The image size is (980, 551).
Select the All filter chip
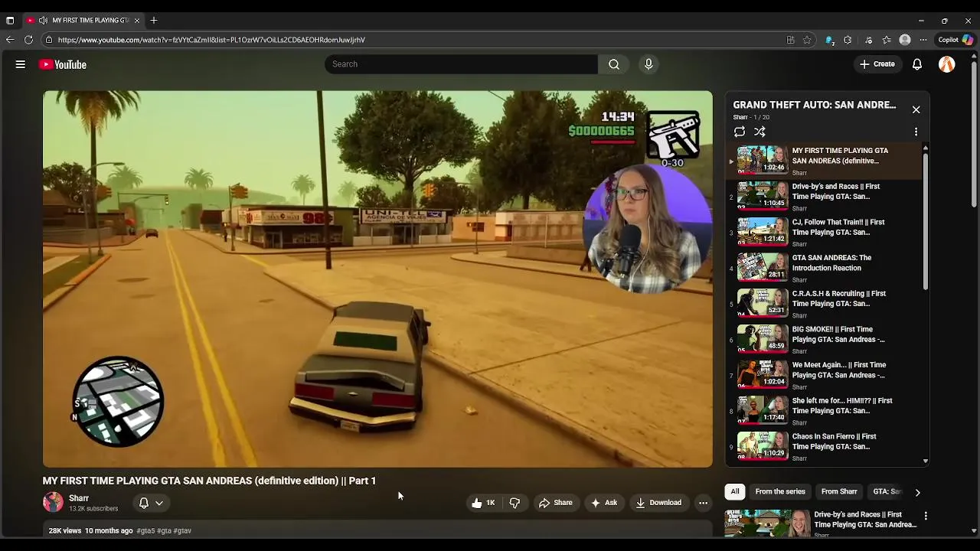[735, 492]
